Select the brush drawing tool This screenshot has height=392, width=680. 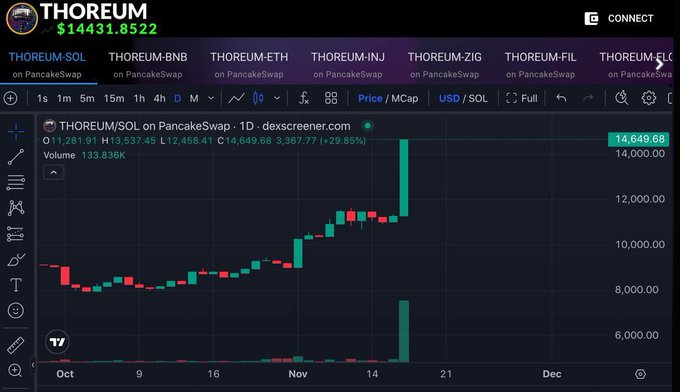coord(16,260)
